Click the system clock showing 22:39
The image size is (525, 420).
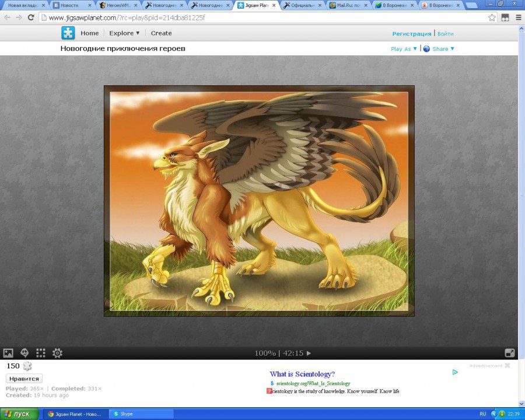coord(513,414)
